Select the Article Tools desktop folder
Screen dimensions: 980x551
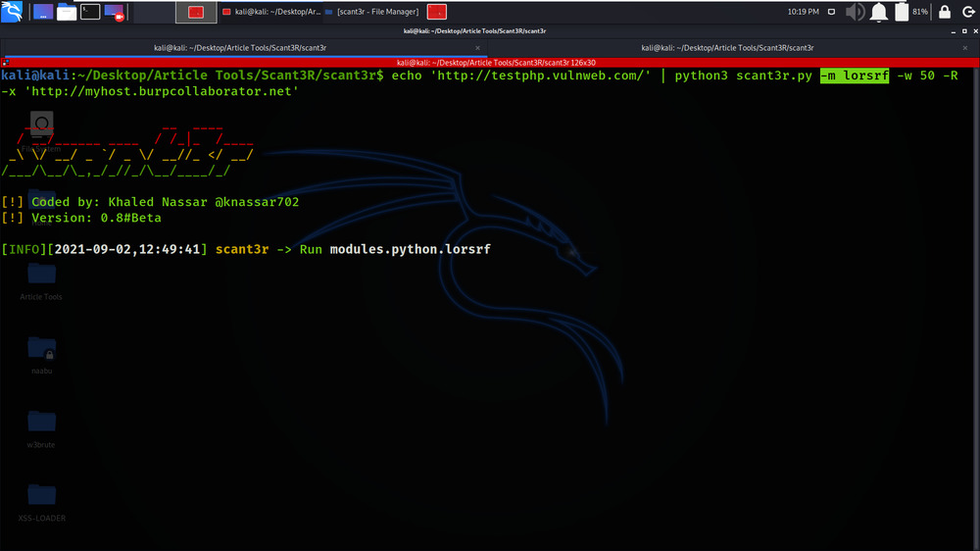point(41,280)
